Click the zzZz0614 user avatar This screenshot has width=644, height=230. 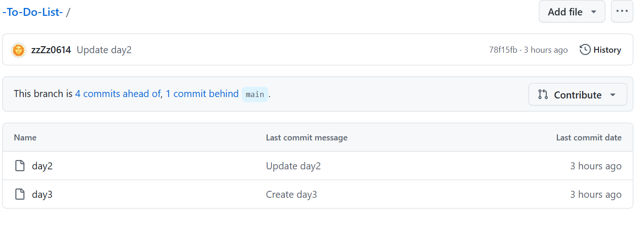point(18,50)
